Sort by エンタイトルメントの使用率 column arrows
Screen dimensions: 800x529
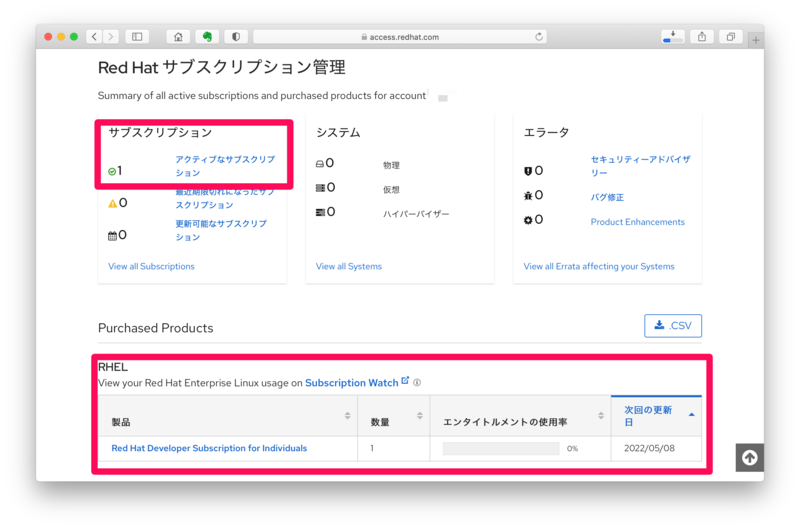pyautogui.click(x=601, y=416)
